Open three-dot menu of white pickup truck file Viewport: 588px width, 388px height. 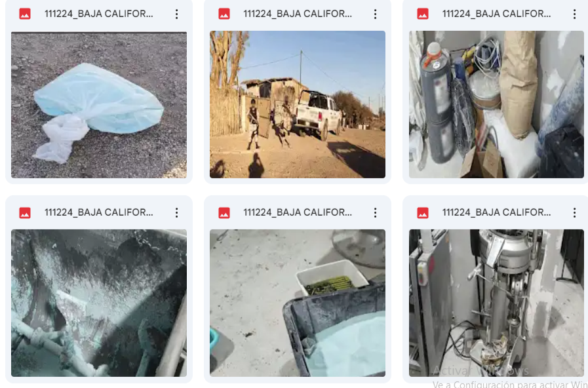[x=376, y=14]
